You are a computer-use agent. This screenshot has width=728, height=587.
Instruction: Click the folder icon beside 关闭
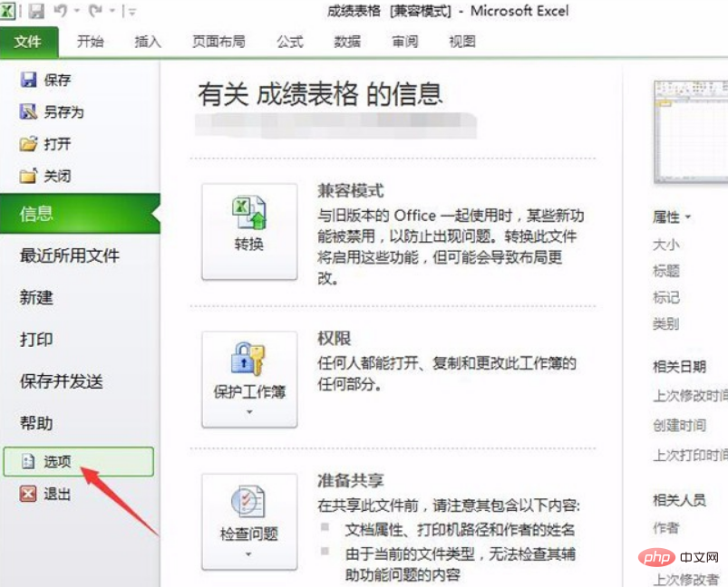click(x=28, y=176)
